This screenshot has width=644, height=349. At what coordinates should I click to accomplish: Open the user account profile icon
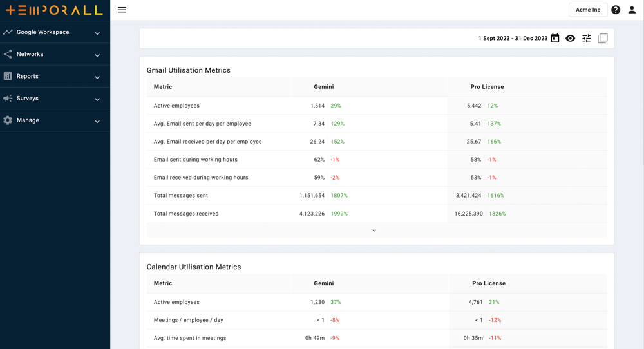click(632, 10)
